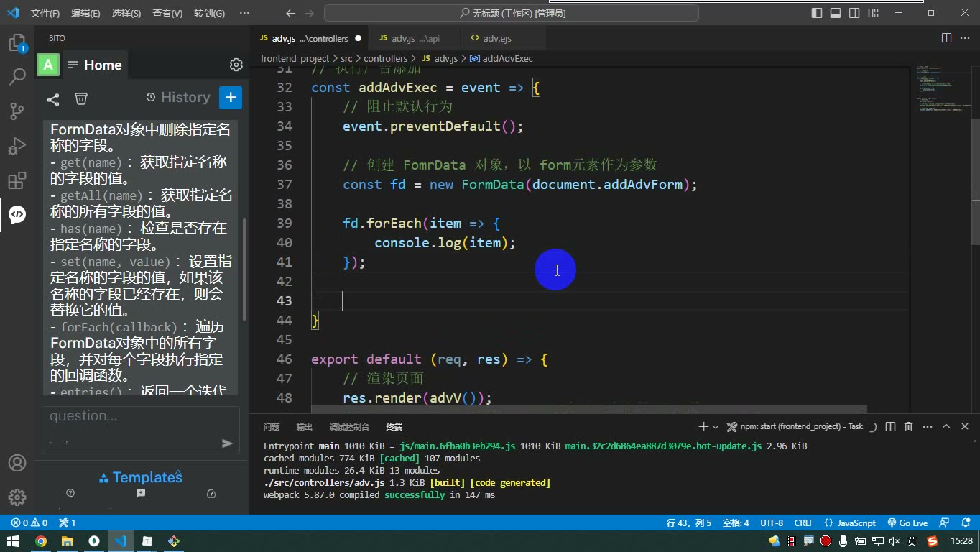Image resolution: width=980 pixels, height=552 pixels.
Task: Click the Bito feedback chat-bubble icon
Action: [x=141, y=494]
